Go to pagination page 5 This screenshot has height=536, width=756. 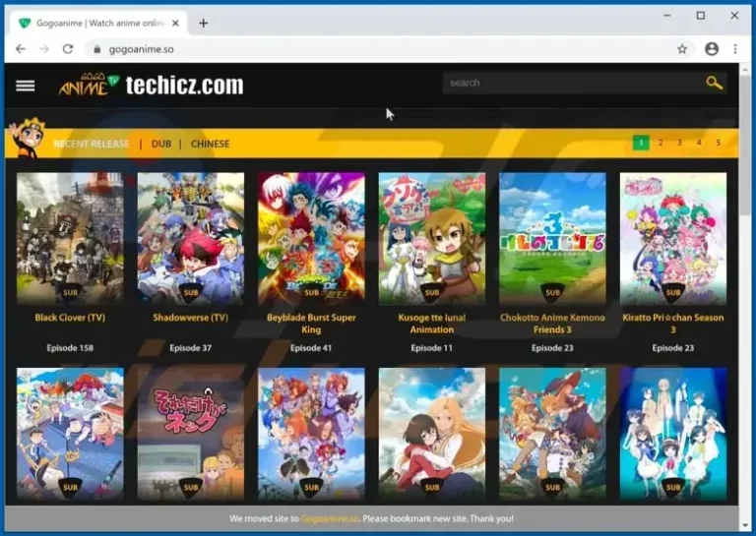(718, 143)
